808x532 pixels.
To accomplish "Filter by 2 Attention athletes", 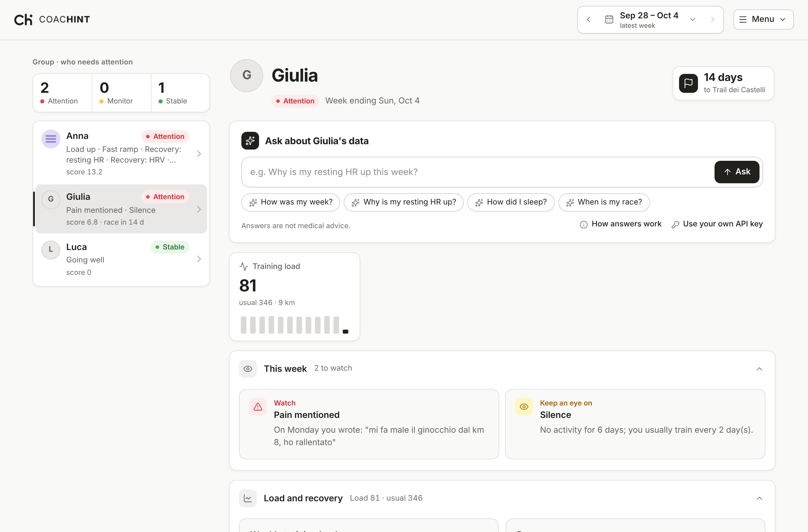I will coord(62,93).
